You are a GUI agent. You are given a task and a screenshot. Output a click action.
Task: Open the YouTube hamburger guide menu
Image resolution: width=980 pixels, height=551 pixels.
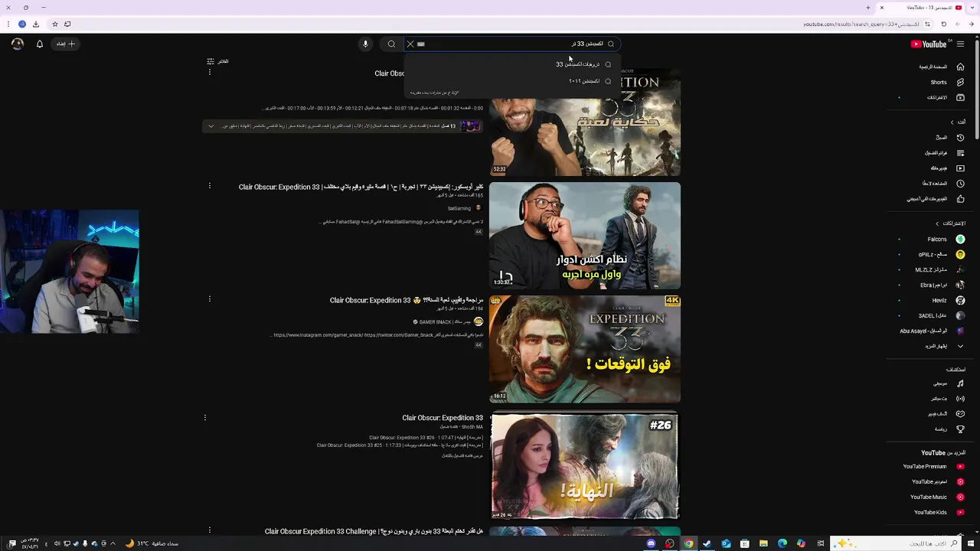[x=960, y=44]
